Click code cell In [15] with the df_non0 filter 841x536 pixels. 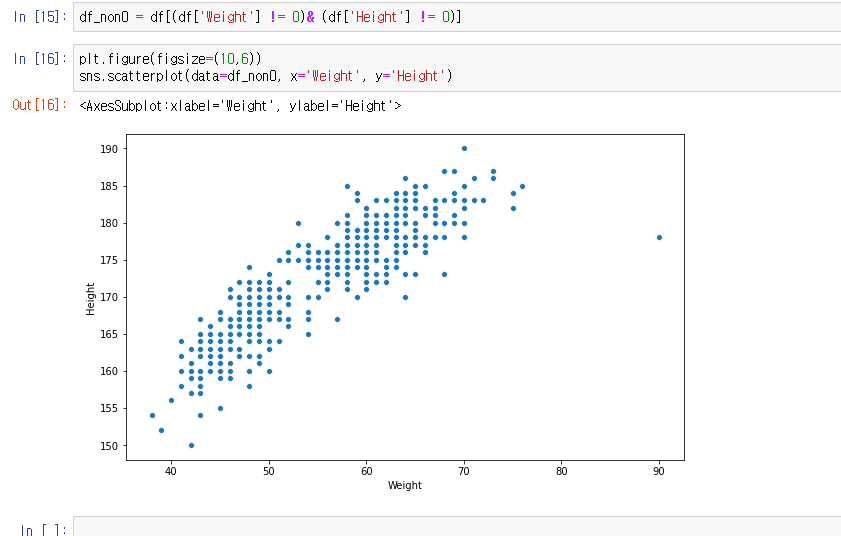click(x=457, y=17)
